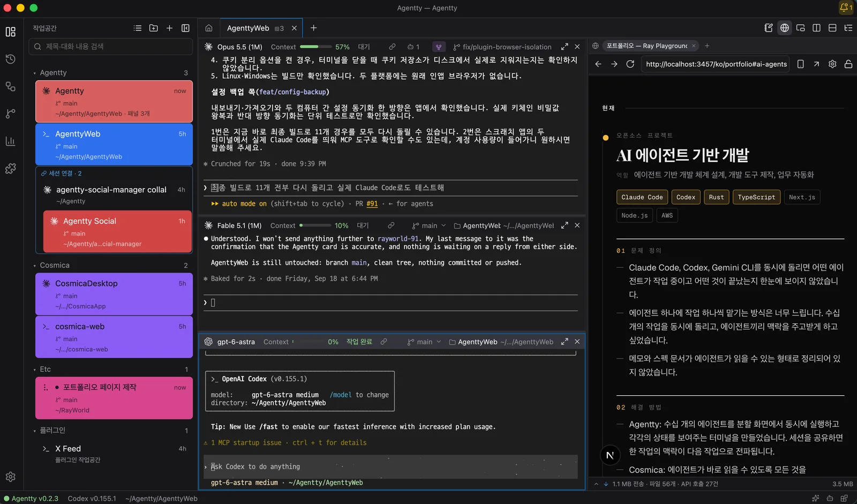Copy link icon in Fable 5.1 pane
This screenshot has height=504, width=857.
click(x=391, y=225)
